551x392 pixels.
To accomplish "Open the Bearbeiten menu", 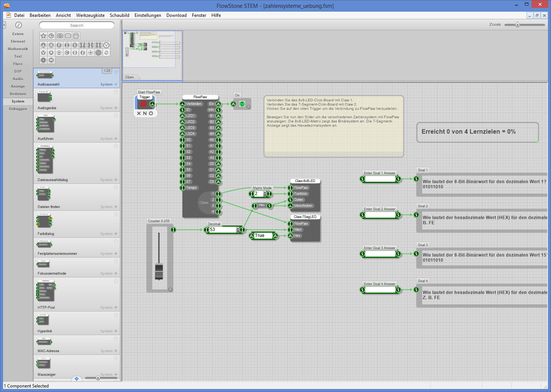I will (40, 15).
